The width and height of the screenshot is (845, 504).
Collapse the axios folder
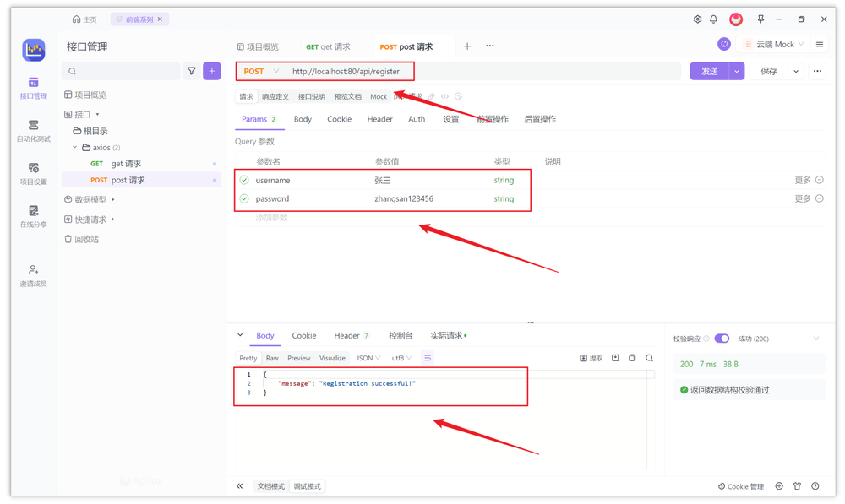tap(75, 147)
